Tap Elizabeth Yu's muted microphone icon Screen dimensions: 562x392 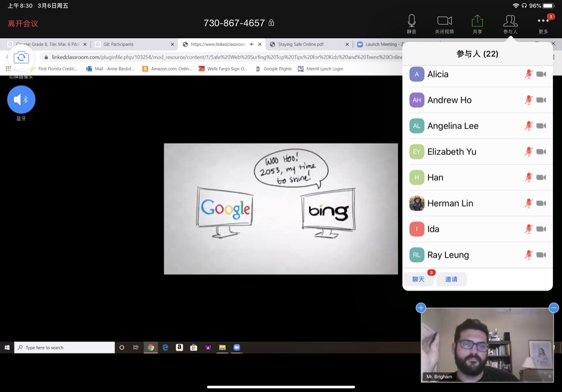click(528, 151)
